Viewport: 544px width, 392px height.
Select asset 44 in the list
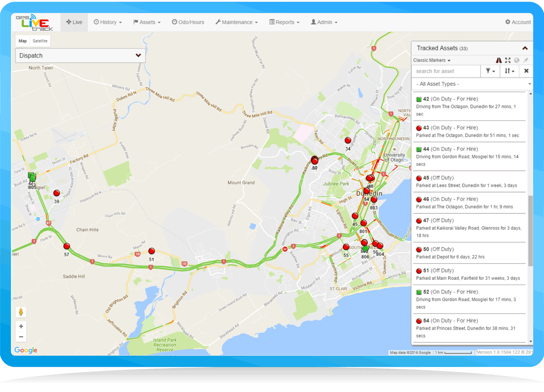click(469, 156)
